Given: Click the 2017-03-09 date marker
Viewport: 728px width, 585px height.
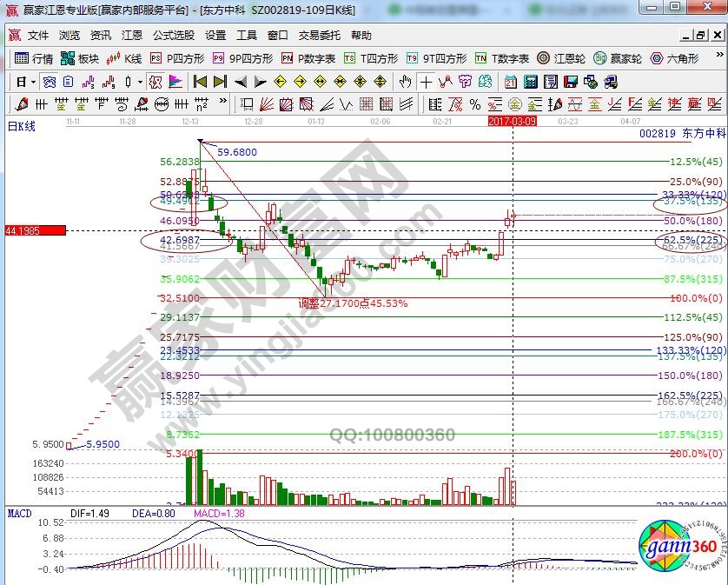Looking at the screenshot, I should (513, 122).
